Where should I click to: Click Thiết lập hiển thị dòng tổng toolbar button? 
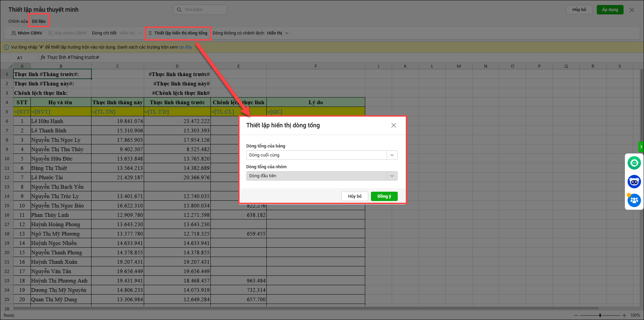coord(178,33)
